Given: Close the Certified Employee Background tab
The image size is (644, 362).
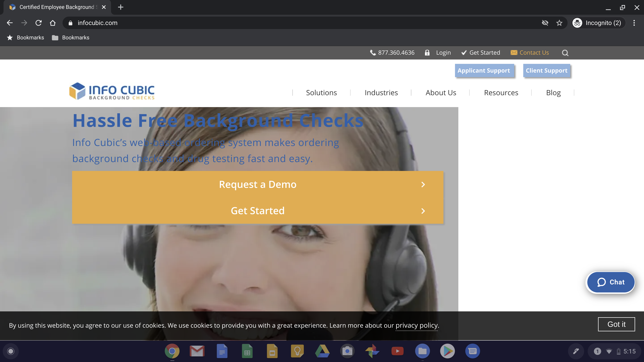Looking at the screenshot, I should 104,7.
